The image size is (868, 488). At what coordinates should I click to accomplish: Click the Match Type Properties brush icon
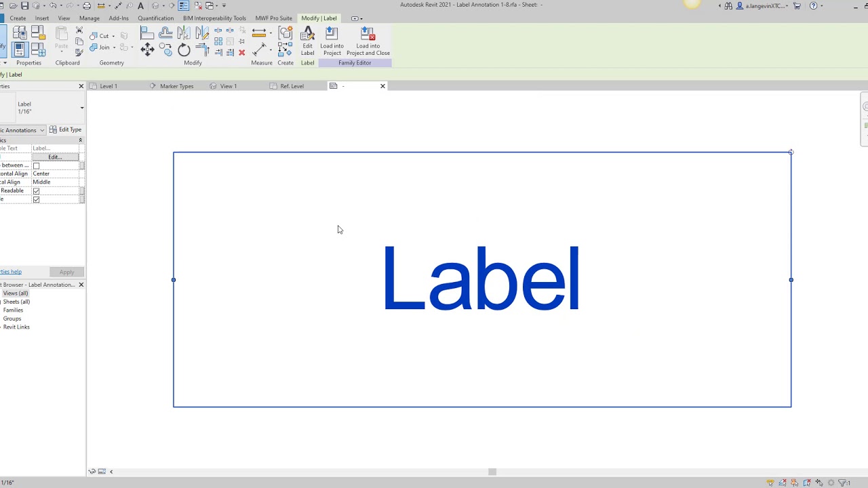[79, 52]
